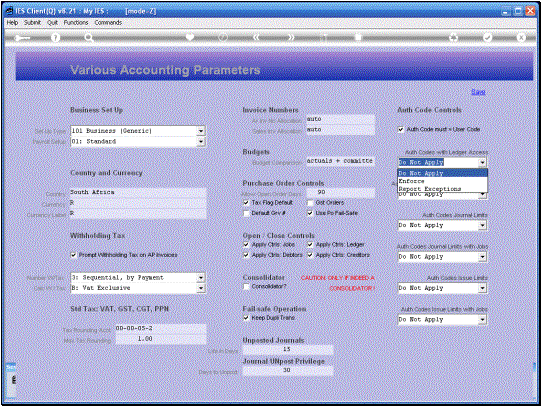This screenshot has height=406, width=541.
Task: Click the key icon in toolbar
Action: (22, 38)
